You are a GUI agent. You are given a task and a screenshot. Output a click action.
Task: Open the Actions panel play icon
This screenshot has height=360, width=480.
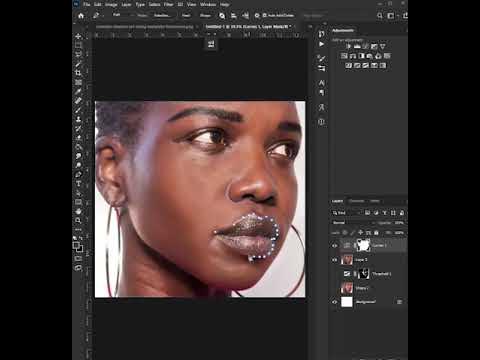click(x=321, y=44)
